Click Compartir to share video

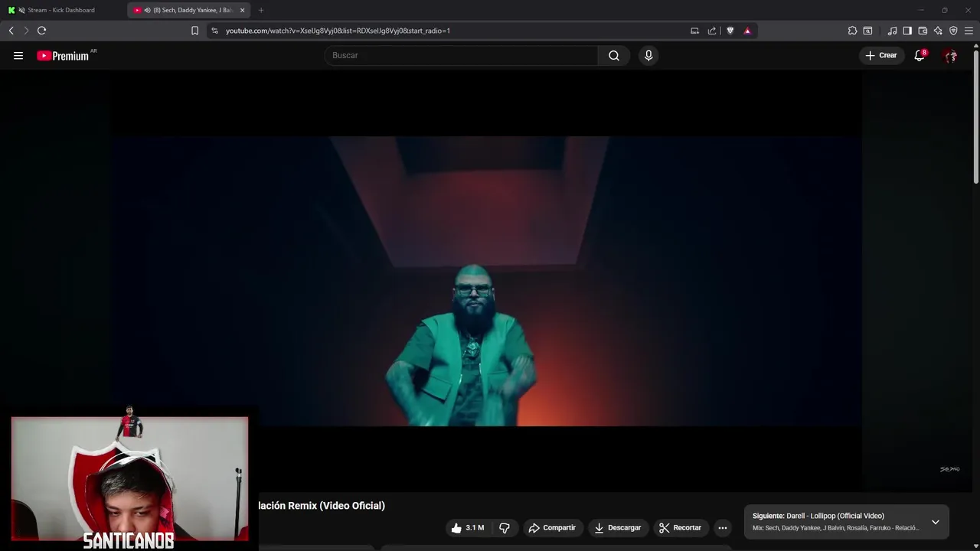(x=552, y=528)
